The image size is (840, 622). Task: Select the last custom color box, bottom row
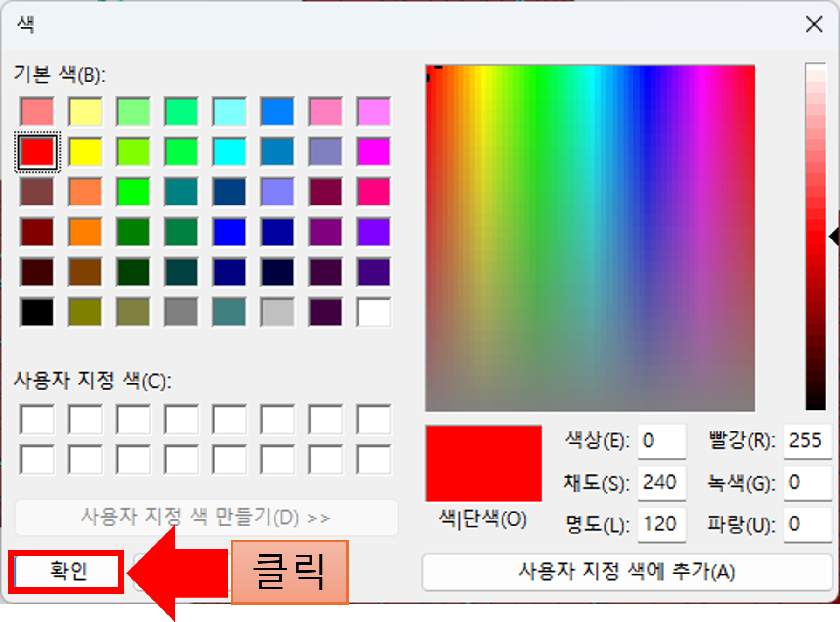(373, 460)
